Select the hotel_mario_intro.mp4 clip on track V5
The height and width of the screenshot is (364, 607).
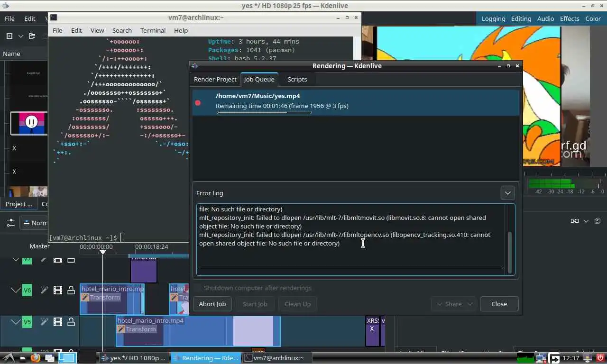click(x=198, y=331)
